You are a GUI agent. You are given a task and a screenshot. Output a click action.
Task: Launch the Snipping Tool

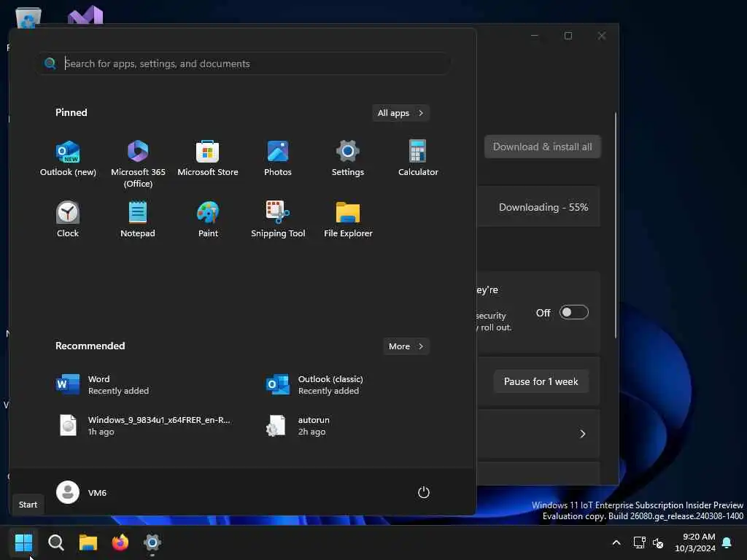point(278,220)
